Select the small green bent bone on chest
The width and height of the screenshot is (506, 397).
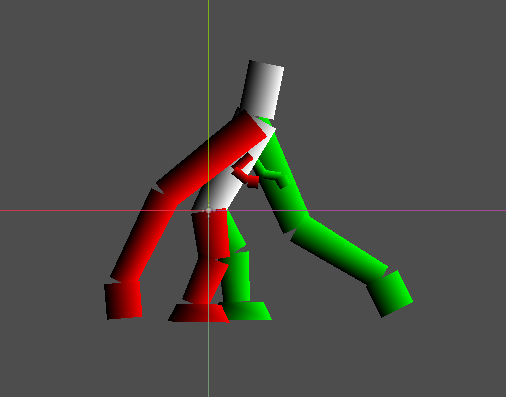pyautogui.click(x=273, y=175)
